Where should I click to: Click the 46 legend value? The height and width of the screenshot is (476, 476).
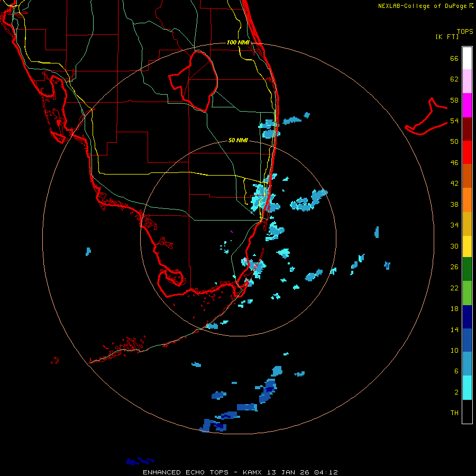point(454,163)
